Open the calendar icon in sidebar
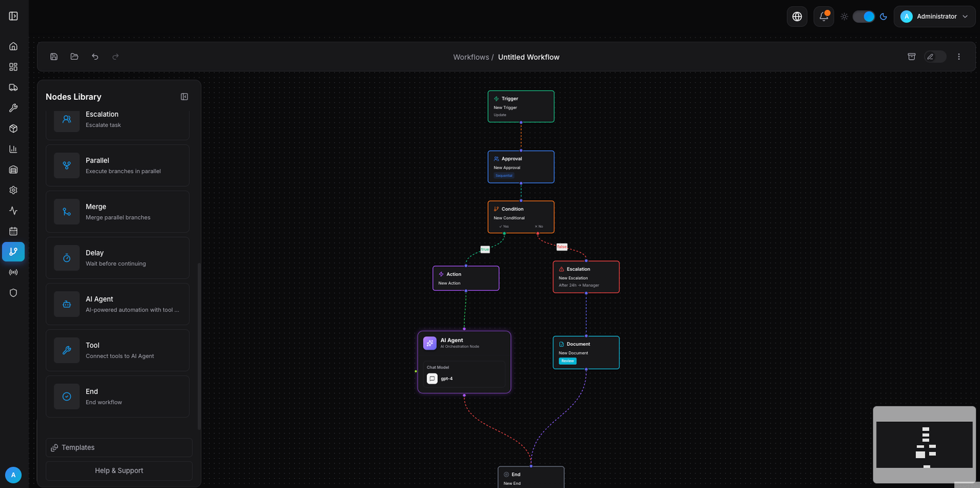Image resolution: width=980 pixels, height=488 pixels. [x=13, y=231]
